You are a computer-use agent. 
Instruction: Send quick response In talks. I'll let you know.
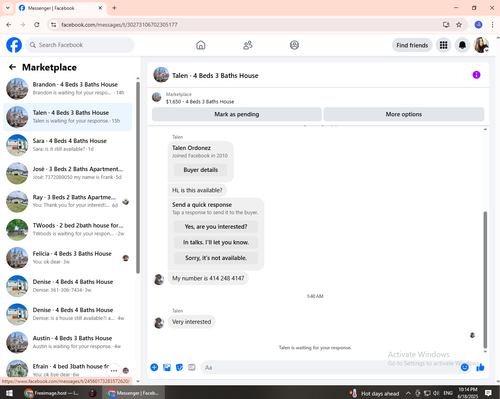point(216,242)
